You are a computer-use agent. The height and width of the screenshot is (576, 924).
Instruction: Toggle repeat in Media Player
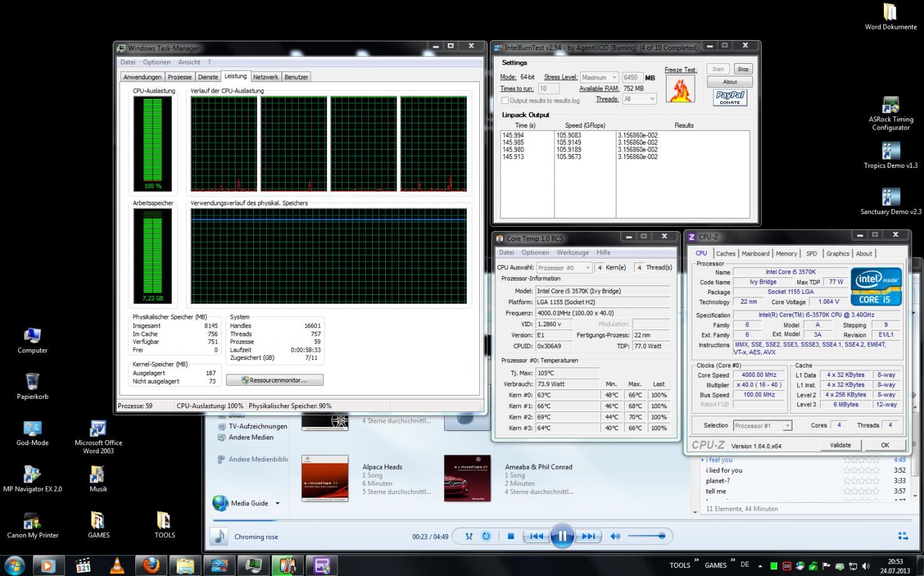pos(486,536)
